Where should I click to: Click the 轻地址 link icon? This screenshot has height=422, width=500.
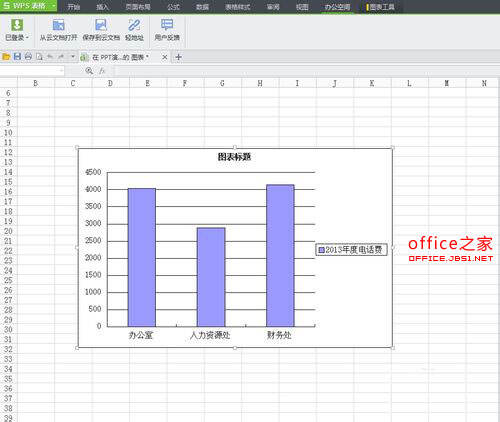pyautogui.click(x=134, y=25)
